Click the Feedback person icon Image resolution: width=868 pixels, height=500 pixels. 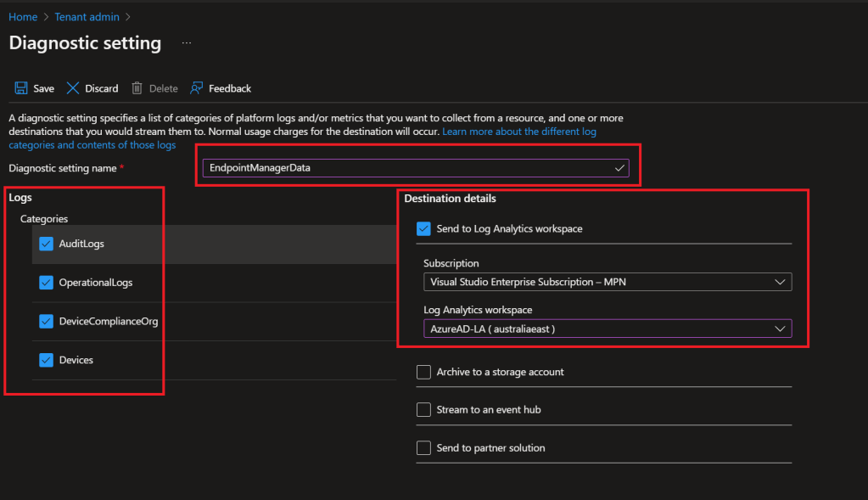click(197, 88)
